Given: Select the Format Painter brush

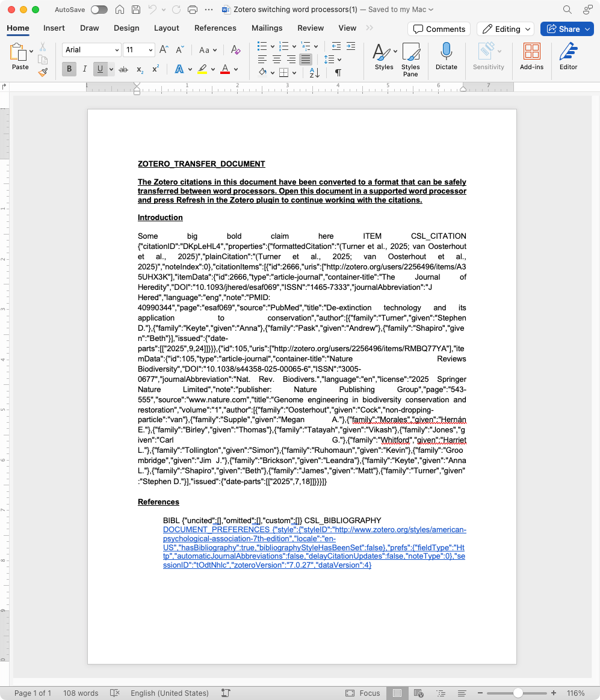Looking at the screenshot, I should pyautogui.click(x=43, y=72).
